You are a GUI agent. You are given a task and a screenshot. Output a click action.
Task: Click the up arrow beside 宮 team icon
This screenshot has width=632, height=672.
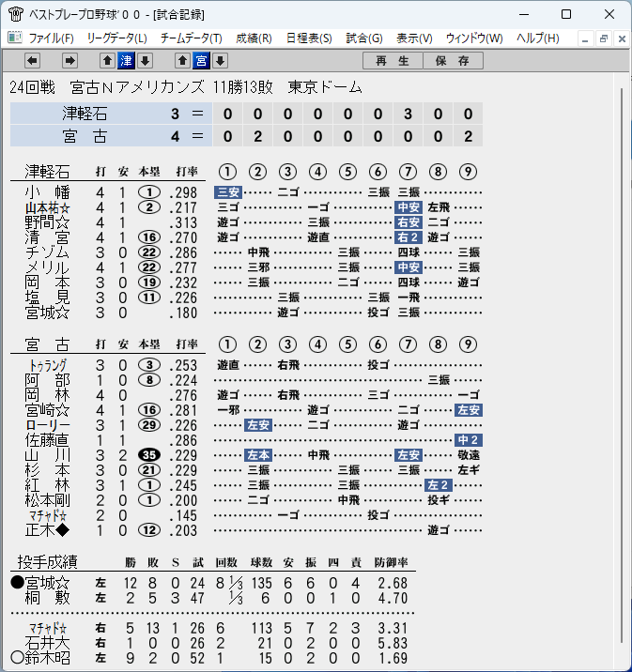[x=183, y=61]
